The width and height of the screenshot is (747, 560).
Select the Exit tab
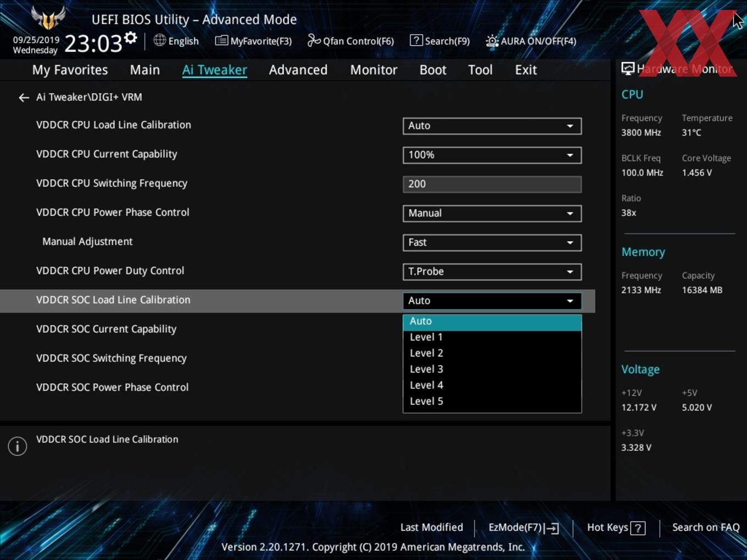526,70
